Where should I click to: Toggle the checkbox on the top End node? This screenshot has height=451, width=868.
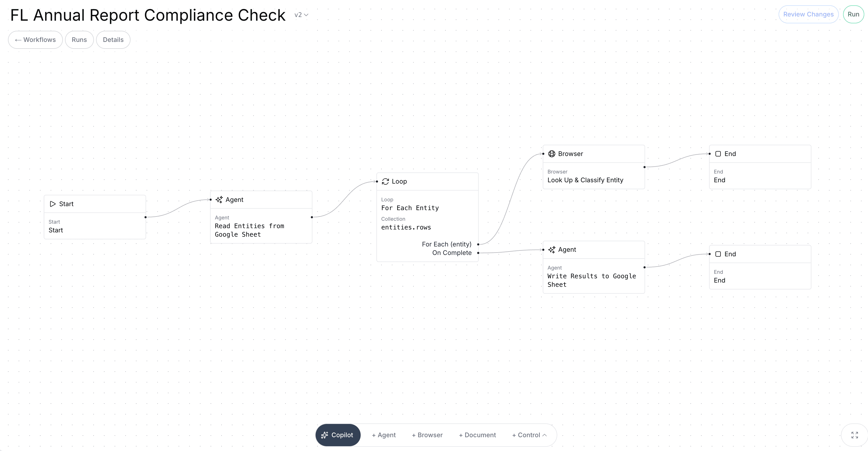718,153
